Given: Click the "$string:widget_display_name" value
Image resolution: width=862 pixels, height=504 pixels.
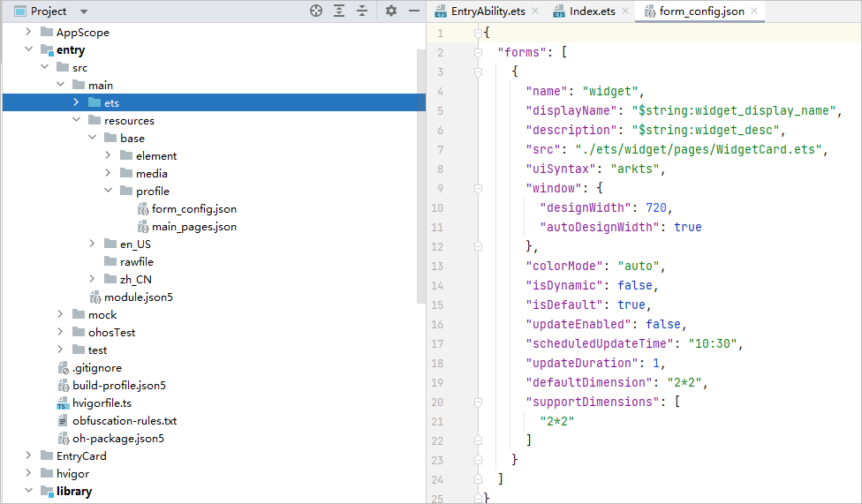Looking at the screenshot, I should coord(733,110).
